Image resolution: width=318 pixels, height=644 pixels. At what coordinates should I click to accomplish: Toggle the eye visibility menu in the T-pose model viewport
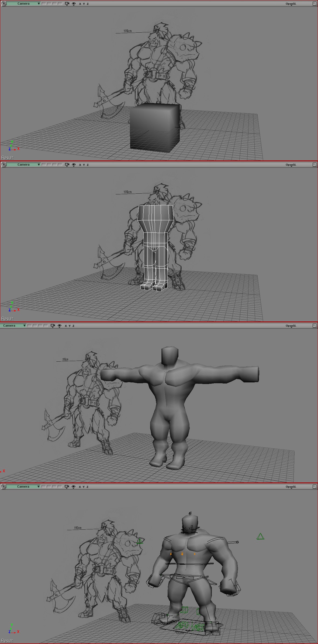click(x=60, y=326)
